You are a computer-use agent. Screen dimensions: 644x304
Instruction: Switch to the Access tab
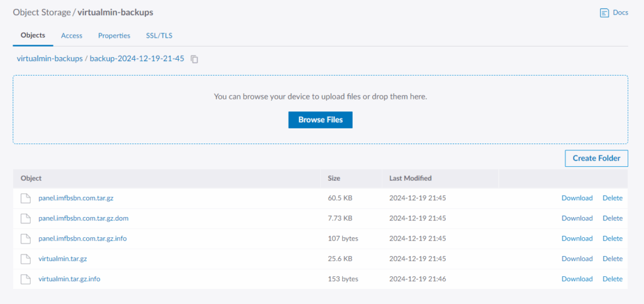(72, 36)
